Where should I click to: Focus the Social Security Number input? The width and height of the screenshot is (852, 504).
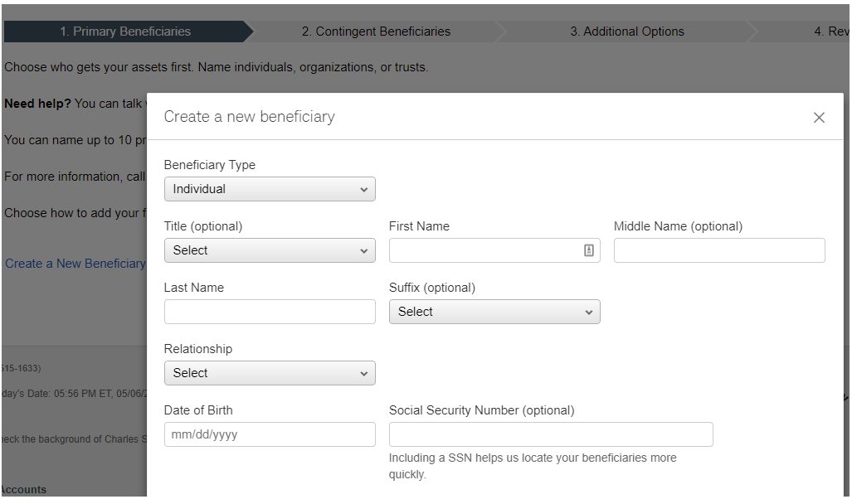click(x=551, y=434)
